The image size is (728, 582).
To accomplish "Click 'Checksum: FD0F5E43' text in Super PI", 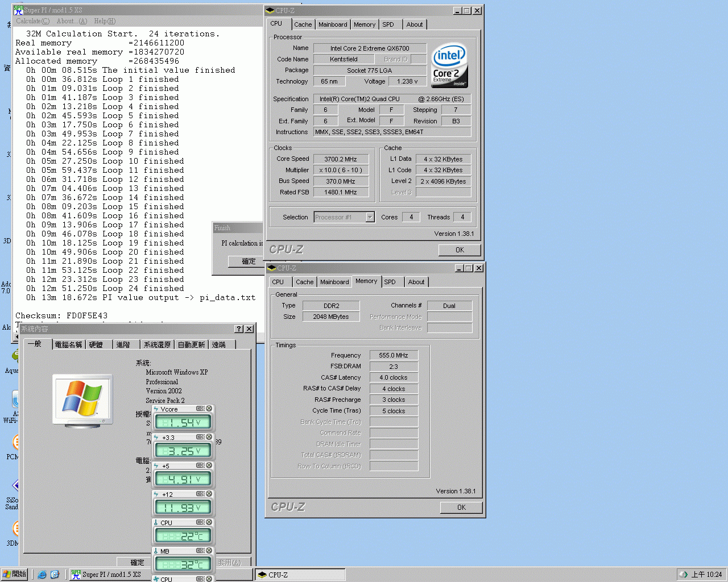I will [61, 315].
